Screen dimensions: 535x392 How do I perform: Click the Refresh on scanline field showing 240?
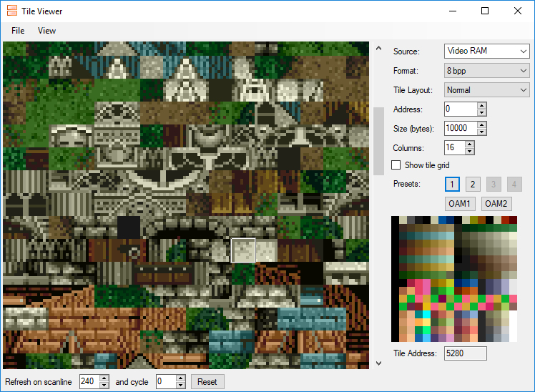click(x=89, y=381)
